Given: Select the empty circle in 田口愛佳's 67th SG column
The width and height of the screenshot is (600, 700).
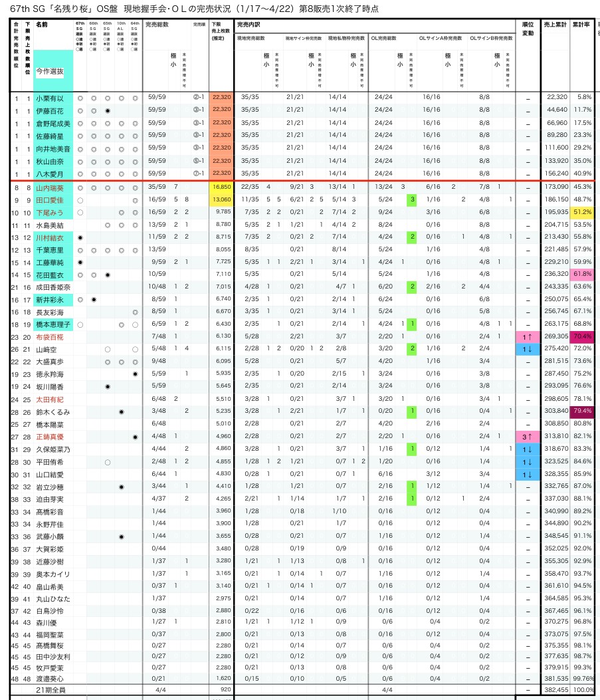Looking at the screenshot, I should 80,199.
